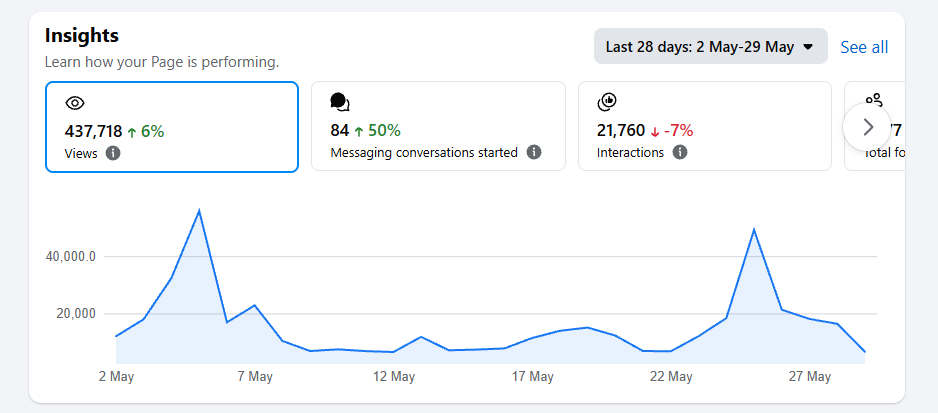Click the right chevron to show more metrics
This screenshot has width=938, height=413.
867,127
